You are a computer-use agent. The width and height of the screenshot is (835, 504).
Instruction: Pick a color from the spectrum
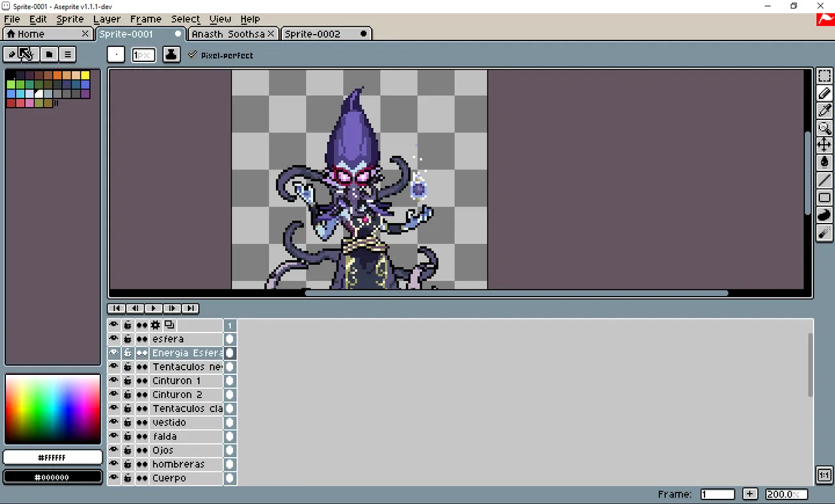point(52,409)
